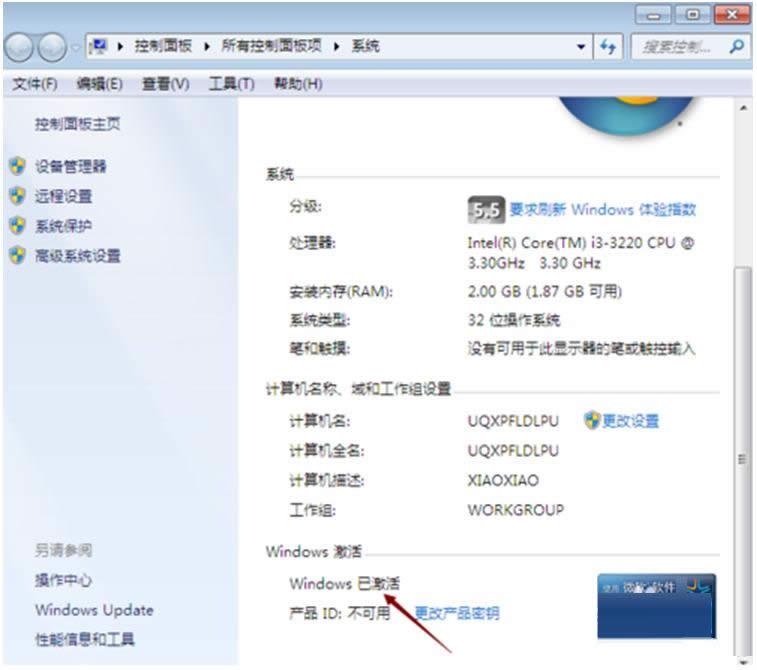757x670 pixels.
Task: Click the 更改设置 link
Action: (631, 421)
